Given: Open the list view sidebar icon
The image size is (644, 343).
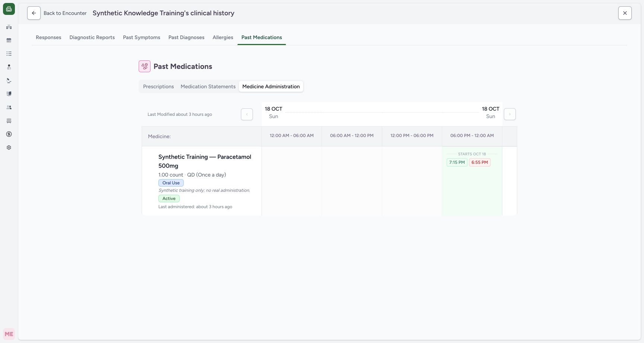Looking at the screenshot, I should [x=9, y=54].
